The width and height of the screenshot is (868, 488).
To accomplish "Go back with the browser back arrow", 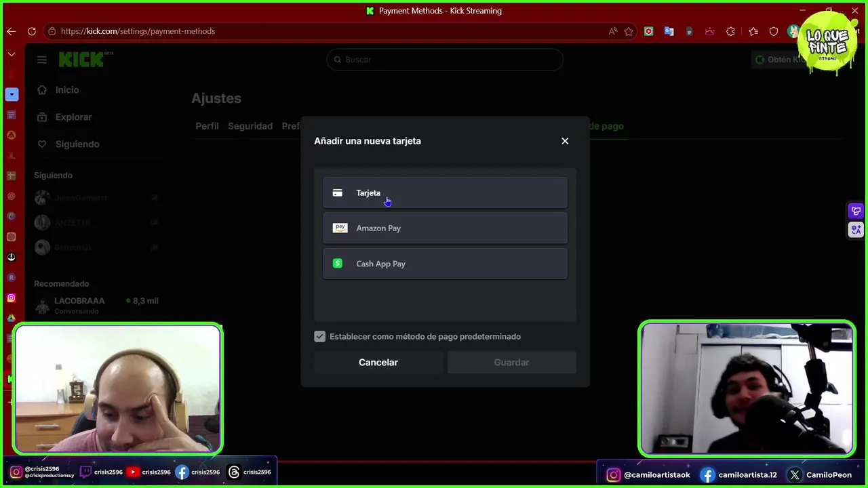I will click(12, 31).
